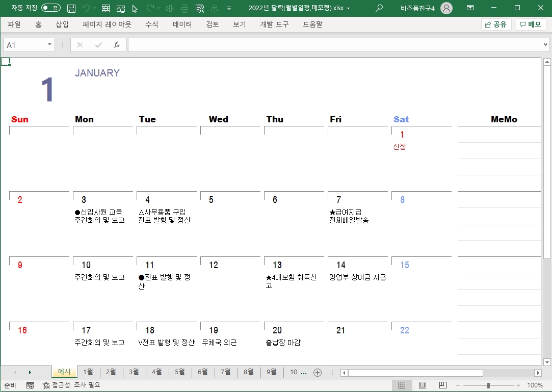Image resolution: width=552 pixels, height=392 pixels.
Task: Switch to the 3월 sheet tab
Action: tap(134, 372)
